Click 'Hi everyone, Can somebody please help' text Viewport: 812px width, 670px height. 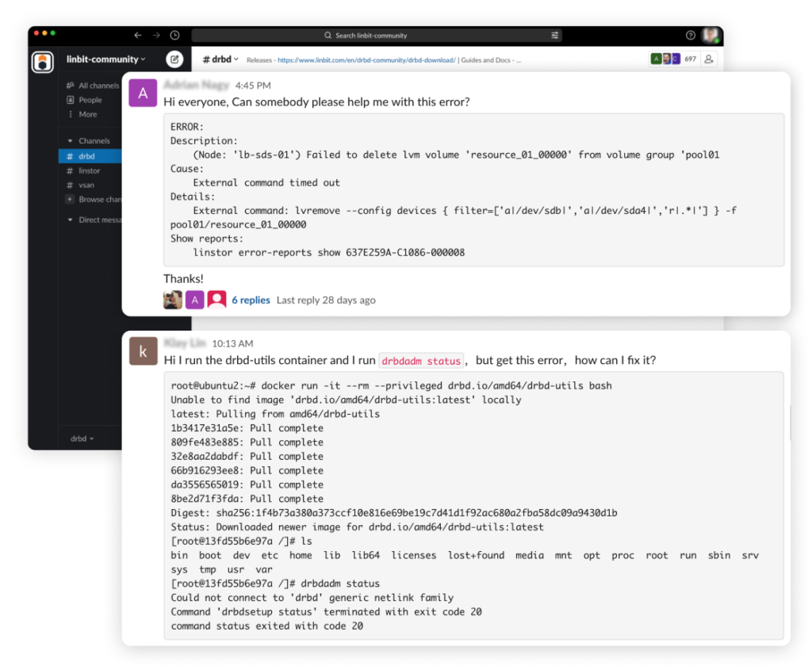tap(317, 102)
